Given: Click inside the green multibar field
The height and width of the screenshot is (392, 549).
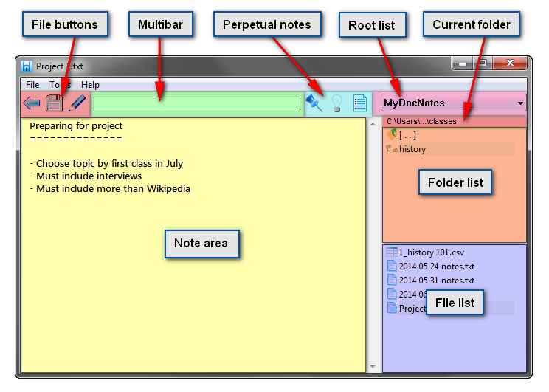Looking at the screenshot, I should click(197, 104).
